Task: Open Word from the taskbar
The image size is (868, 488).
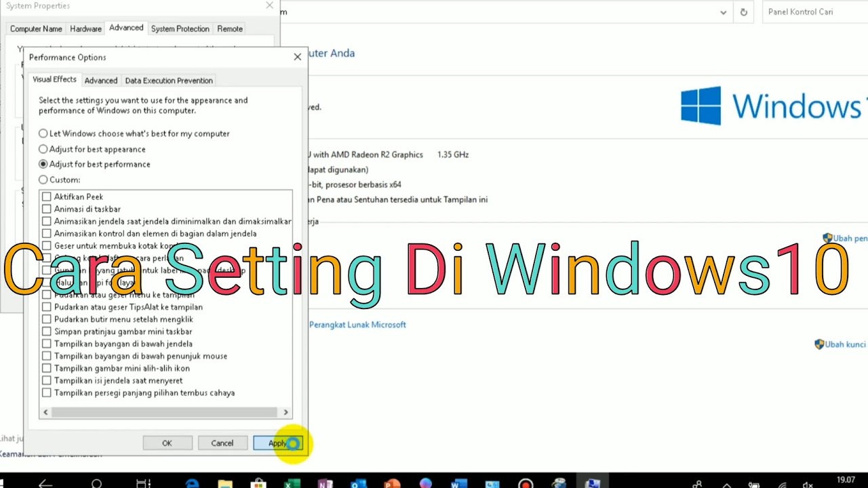Action: pos(459,484)
